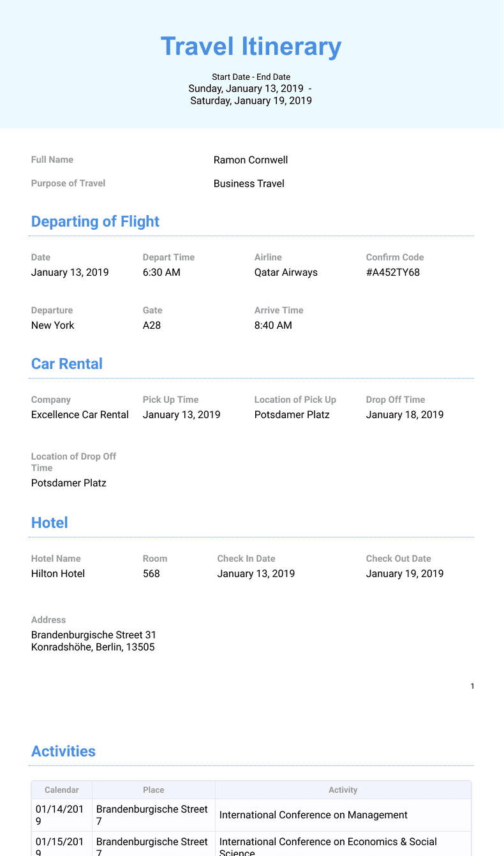Click the Car Rental section heading
The image size is (504, 856).
point(67,364)
